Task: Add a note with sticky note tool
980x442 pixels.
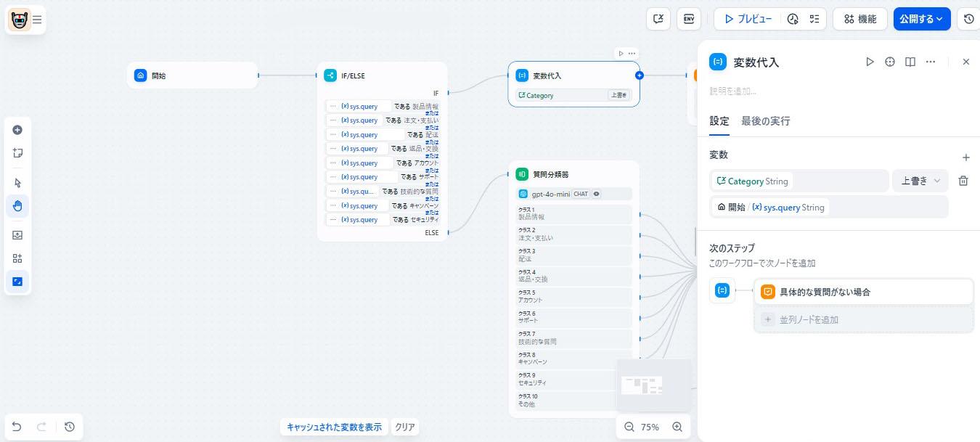Action: 17,153
